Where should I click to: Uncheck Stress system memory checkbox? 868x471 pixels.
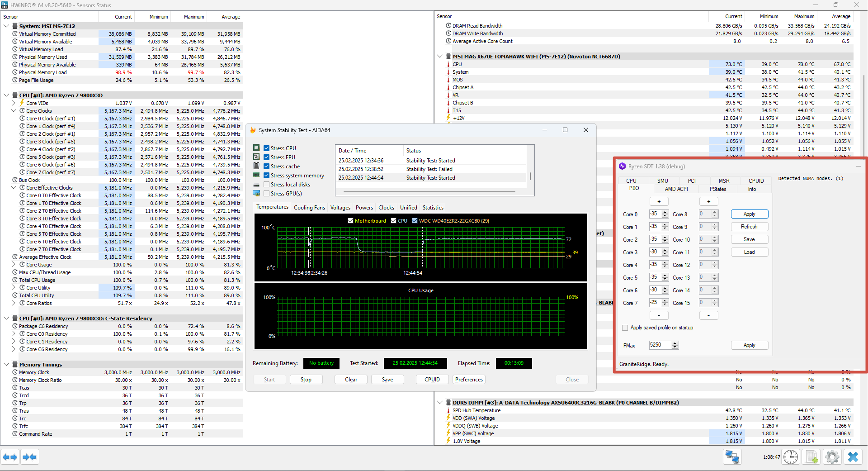(267, 175)
